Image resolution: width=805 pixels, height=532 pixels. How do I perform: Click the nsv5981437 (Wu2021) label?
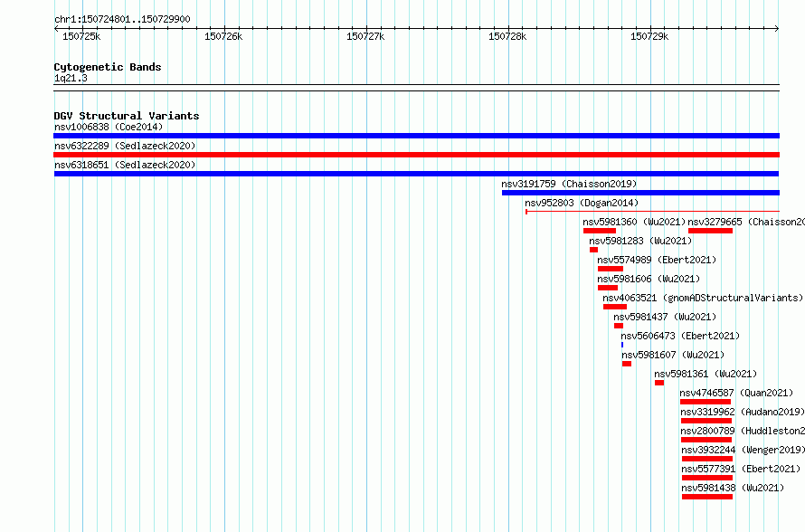coord(665,317)
